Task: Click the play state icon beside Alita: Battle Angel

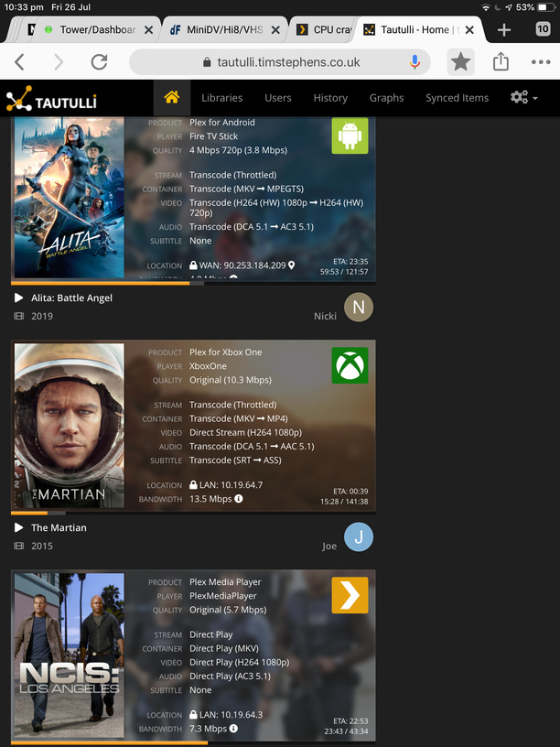Action: pos(18,298)
